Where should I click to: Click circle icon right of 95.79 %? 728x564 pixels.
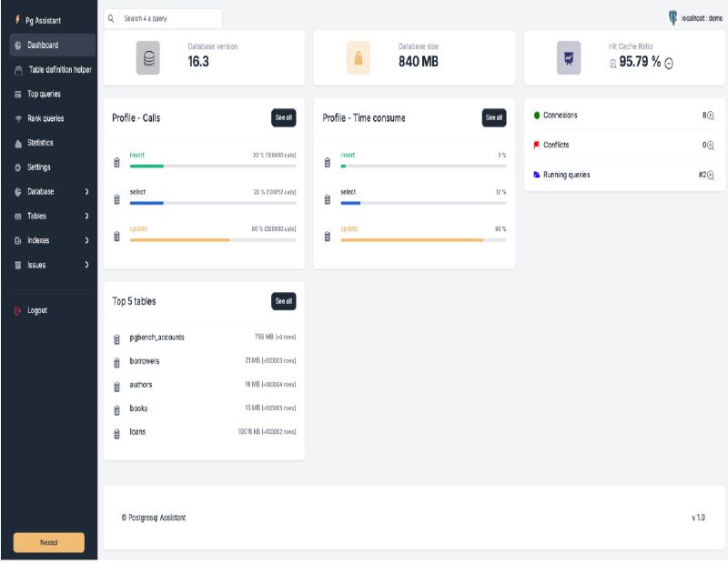pyautogui.click(x=669, y=64)
